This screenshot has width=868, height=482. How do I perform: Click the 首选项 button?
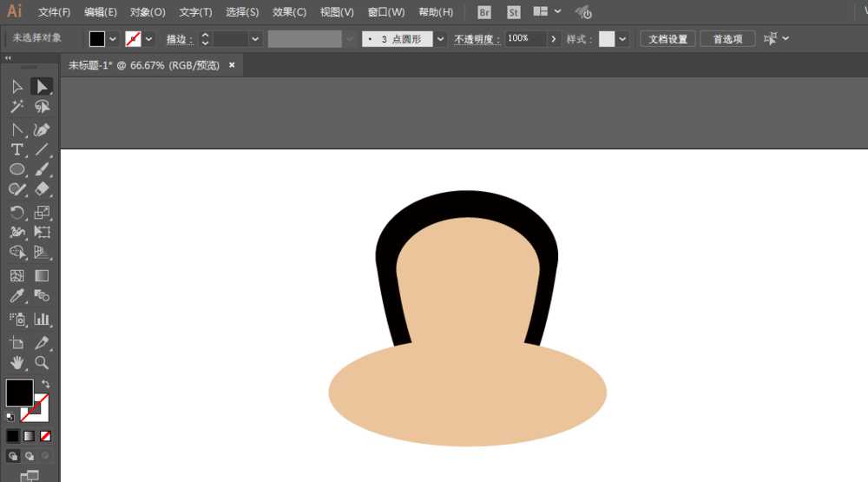(x=727, y=39)
